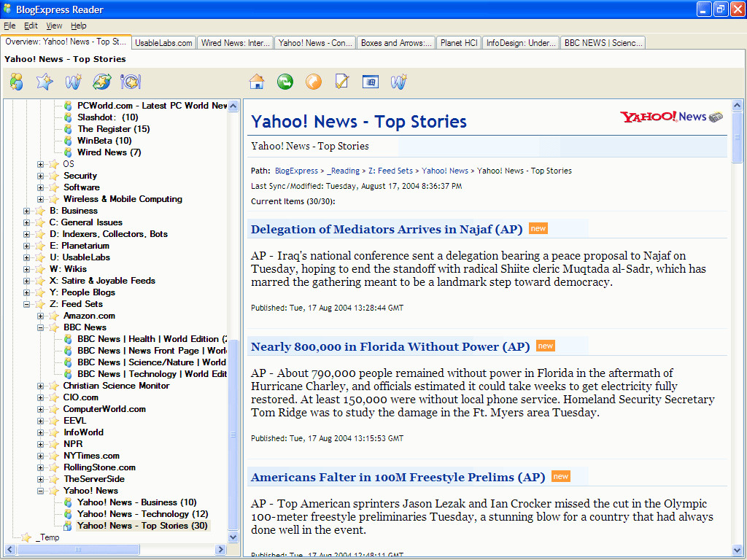Switch to the Boxes and Arrows tab
The width and height of the screenshot is (747, 560).
point(396,43)
